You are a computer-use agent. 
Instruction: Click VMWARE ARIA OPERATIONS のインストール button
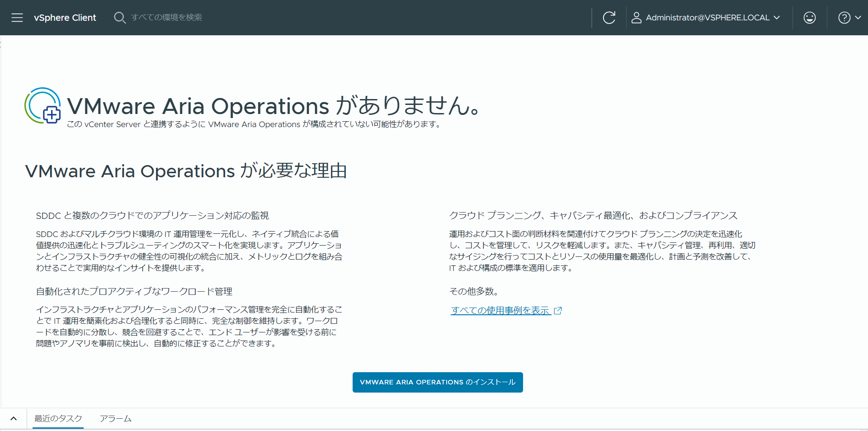click(438, 382)
